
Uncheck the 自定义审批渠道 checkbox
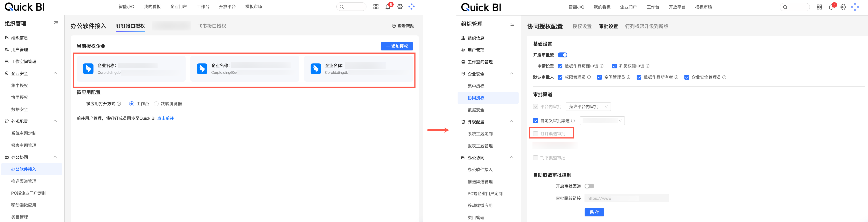point(535,121)
